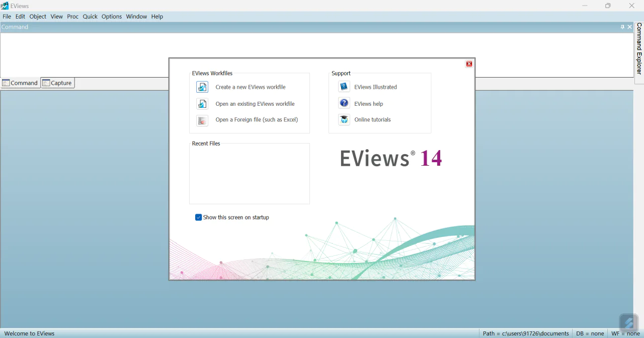
Task: Open the Object menu
Action: [x=38, y=17]
